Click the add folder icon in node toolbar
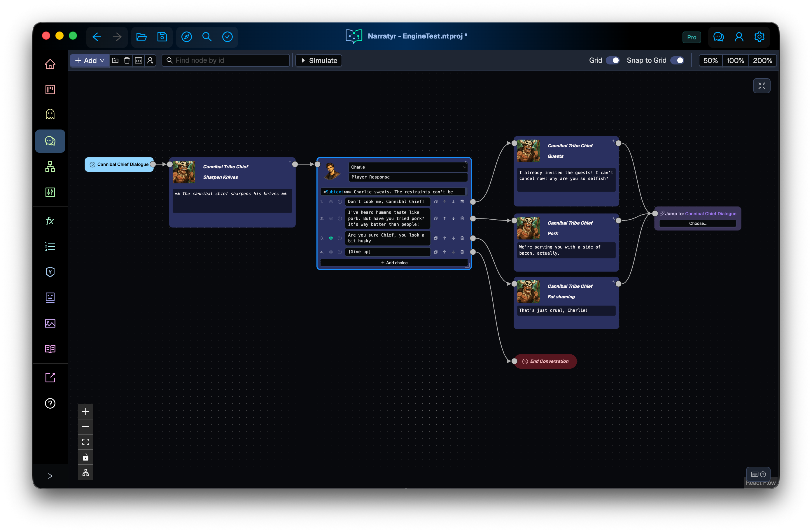 pyautogui.click(x=115, y=60)
